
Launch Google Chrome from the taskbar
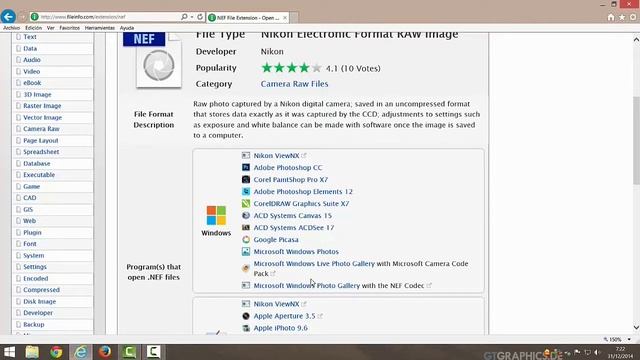[x=56, y=352]
